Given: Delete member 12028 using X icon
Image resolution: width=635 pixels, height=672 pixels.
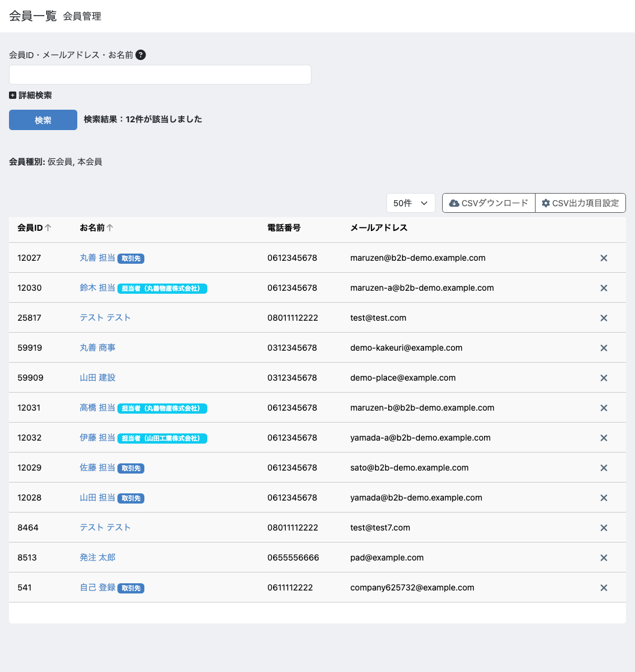Looking at the screenshot, I should coord(604,498).
